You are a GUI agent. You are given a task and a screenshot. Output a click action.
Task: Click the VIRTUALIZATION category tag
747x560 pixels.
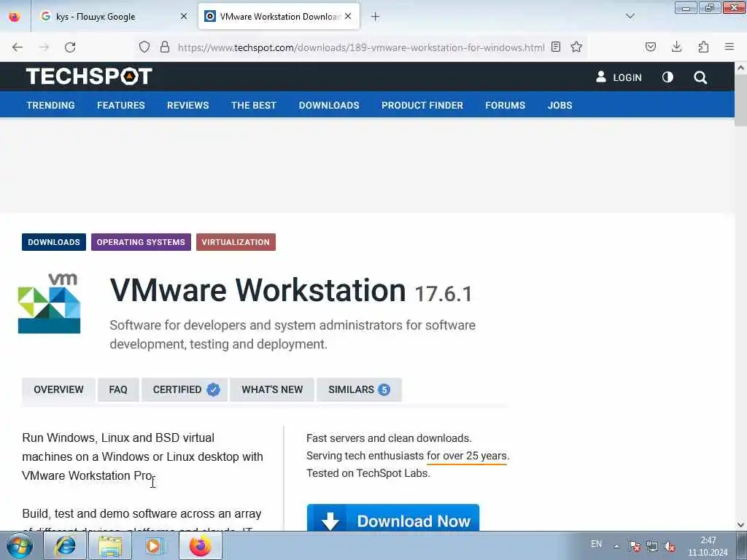click(x=236, y=242)
